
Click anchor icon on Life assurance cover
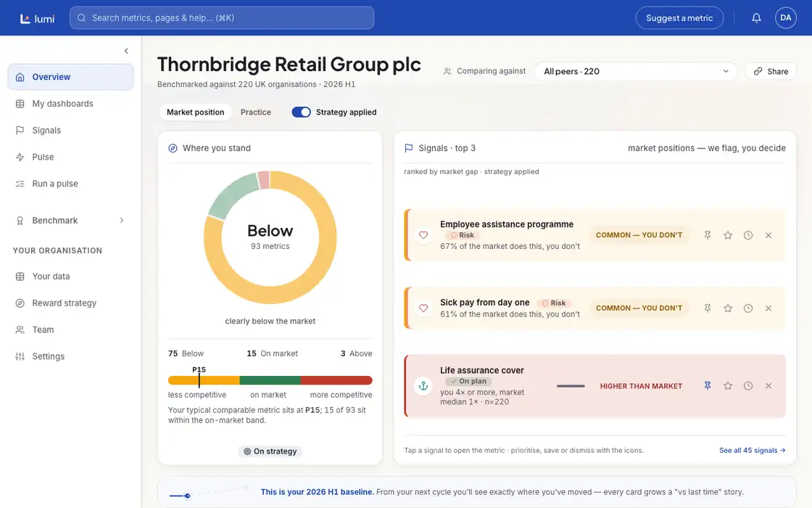point(423,386)
